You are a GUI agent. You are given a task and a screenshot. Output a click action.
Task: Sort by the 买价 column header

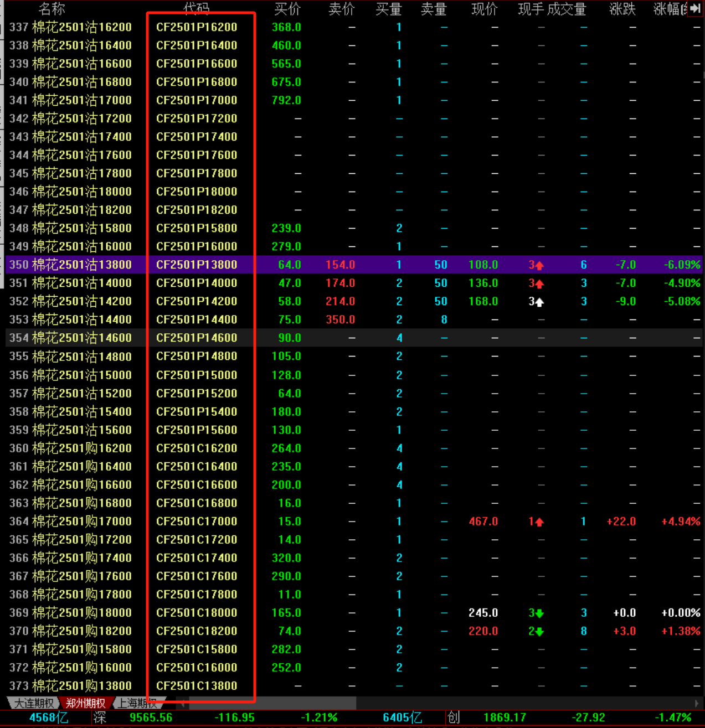[287, 9]
